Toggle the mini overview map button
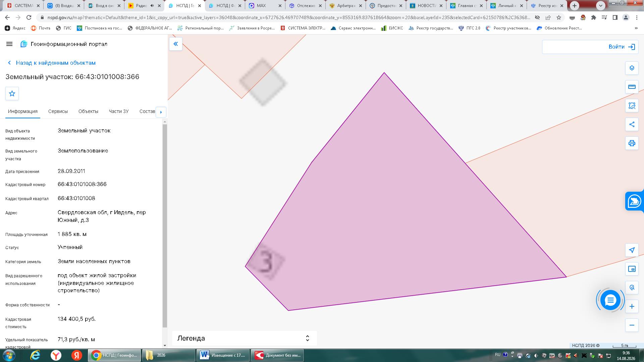This screenshot has height=362, width=644. (632, 269)
